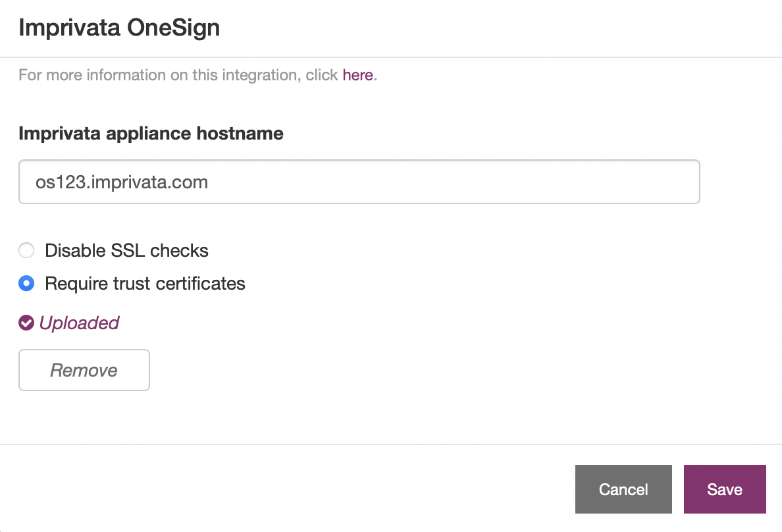
Task: Cancel the Imprivata OneSign dialog
Action: point(623,489)
